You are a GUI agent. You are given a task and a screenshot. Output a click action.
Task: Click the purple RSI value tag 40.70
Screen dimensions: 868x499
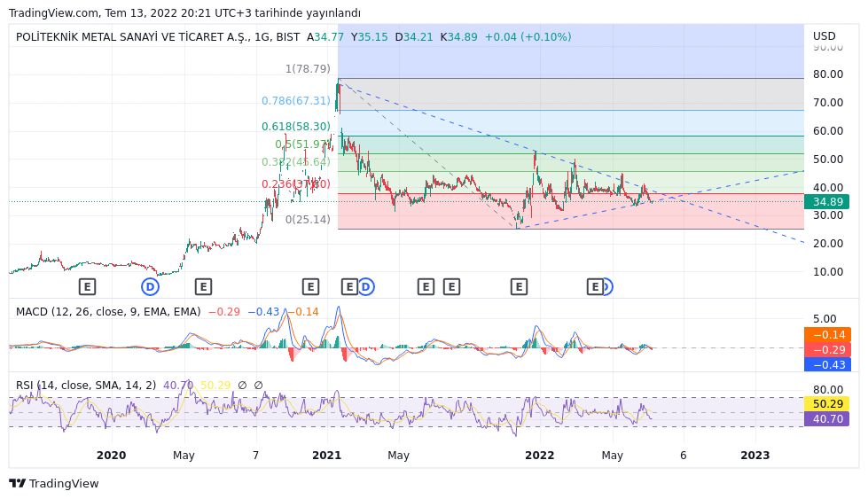click(x=827, y=418)
